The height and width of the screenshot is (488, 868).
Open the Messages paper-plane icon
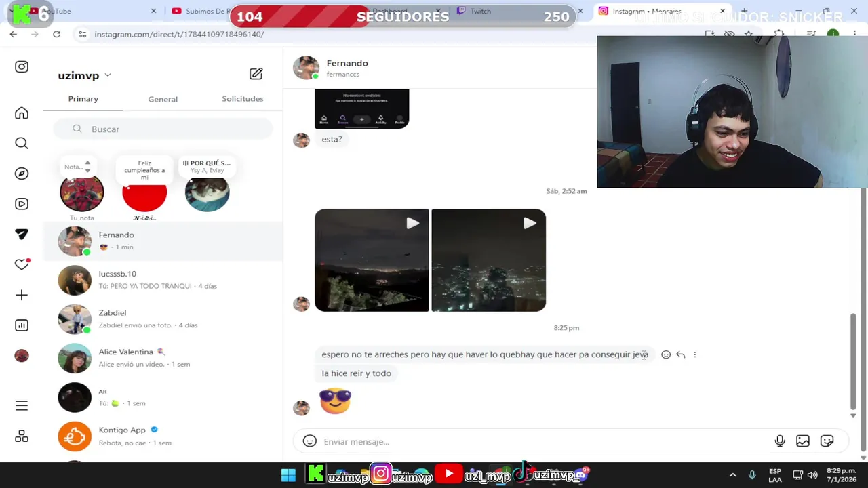pos(22,234)
